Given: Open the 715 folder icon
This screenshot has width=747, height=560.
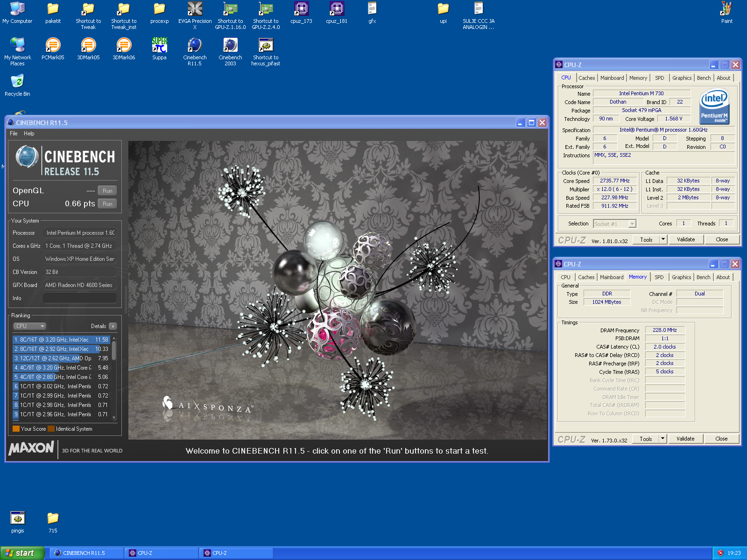Looking at the screenshot, I should click(x=53, y=522).
